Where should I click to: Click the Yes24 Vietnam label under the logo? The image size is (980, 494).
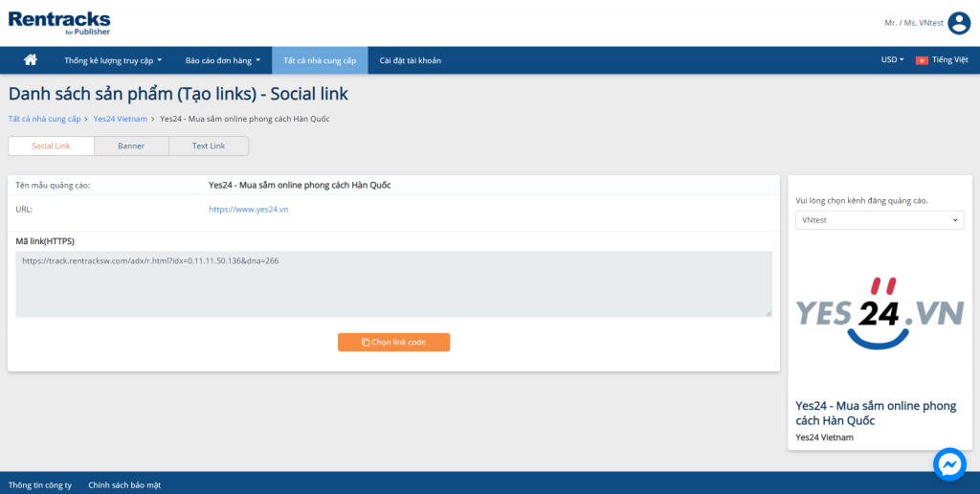[824, 438]
